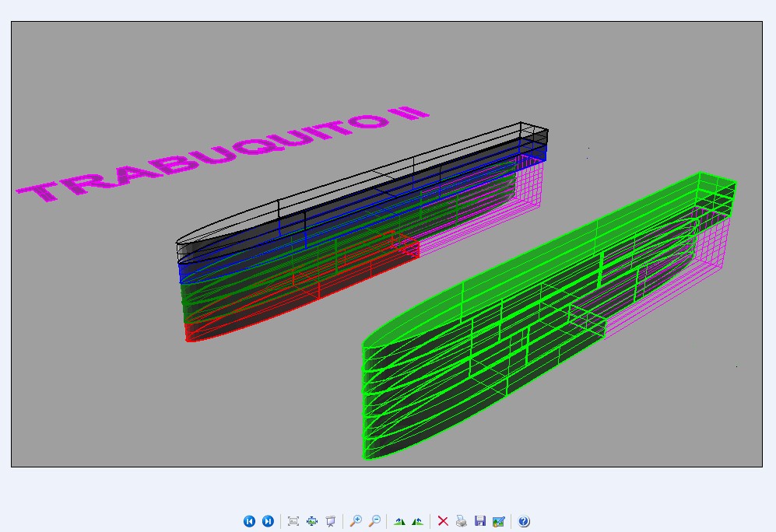Go to the previous image
776x532 pixels.
click(x=249, y=521)
